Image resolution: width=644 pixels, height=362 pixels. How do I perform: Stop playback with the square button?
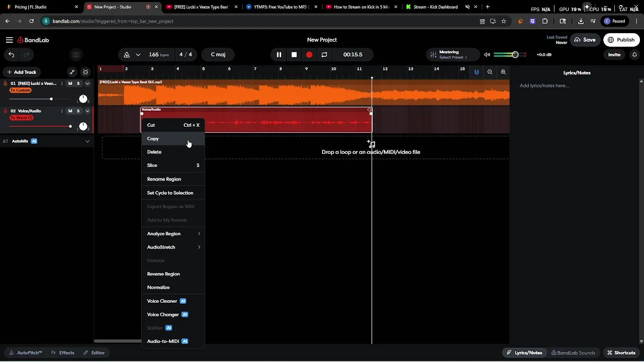pos(294,54)
